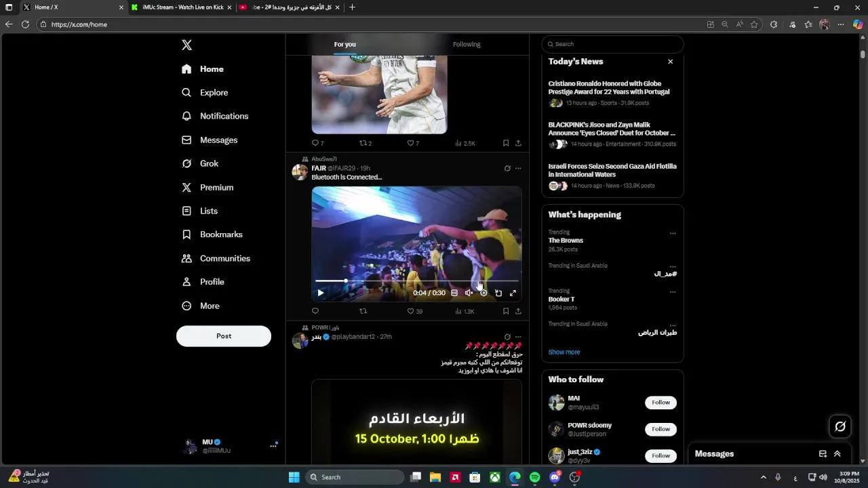868x488 pixels.
Task: Open the Bookmarks sidebar item
Action: pyautogui.click(x=212, y=235)
